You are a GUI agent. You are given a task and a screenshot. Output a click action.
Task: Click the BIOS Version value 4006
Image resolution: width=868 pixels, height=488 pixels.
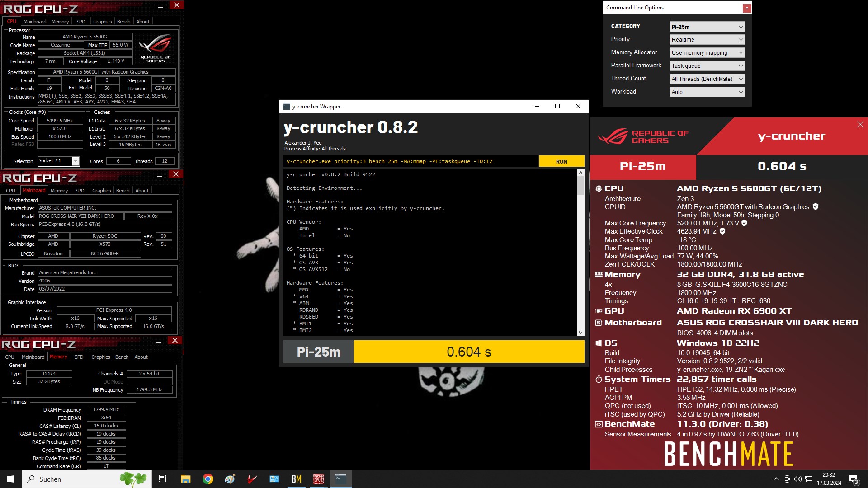[105, 281]
